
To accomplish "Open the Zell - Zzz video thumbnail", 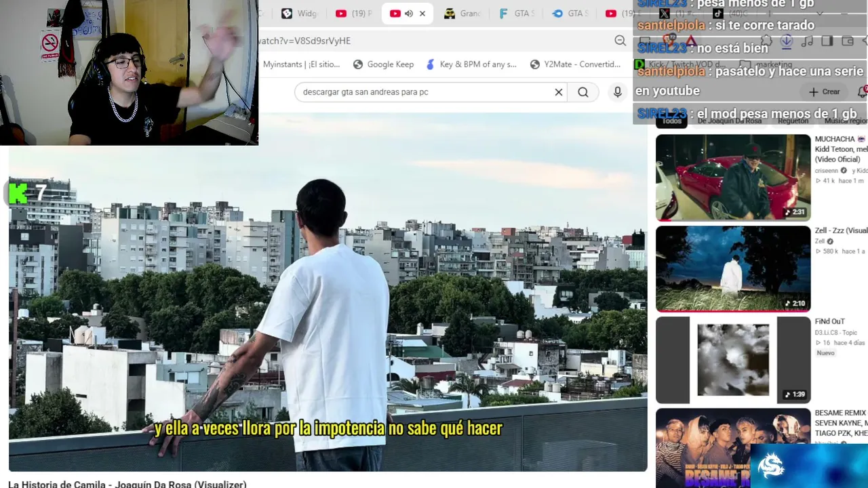I will (x=733, y=268).
